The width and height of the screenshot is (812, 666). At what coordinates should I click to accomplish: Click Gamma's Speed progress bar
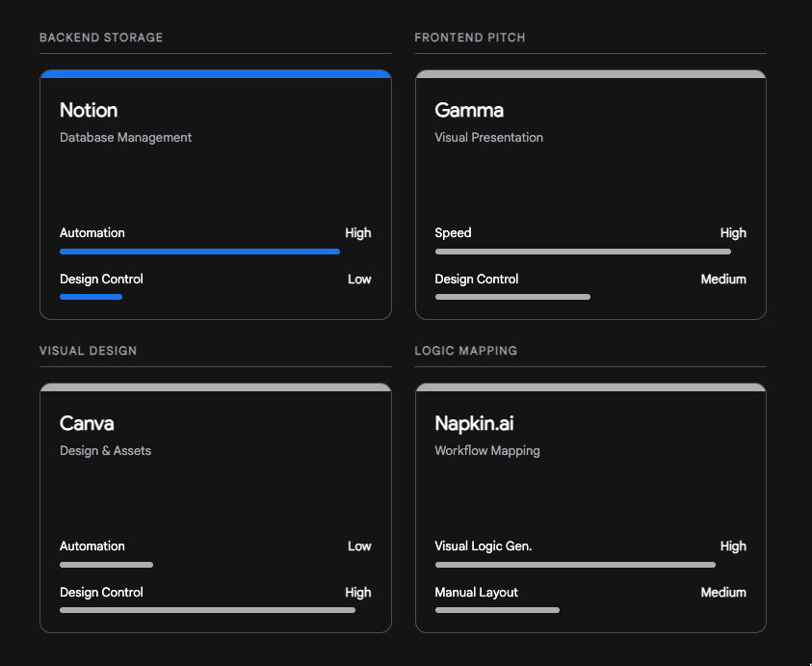point(583,252)
